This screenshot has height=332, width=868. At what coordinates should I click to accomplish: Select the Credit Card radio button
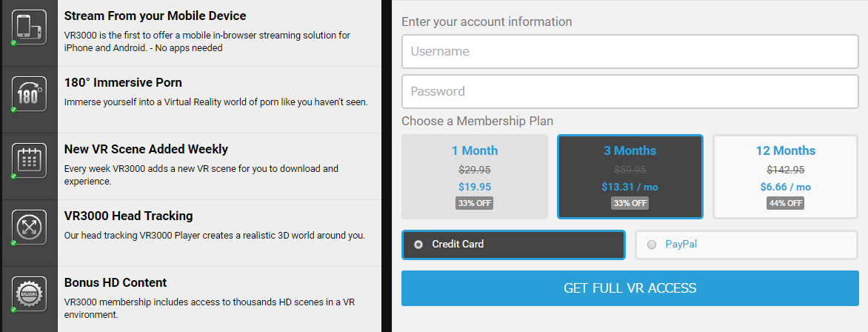pyautogui.click(x=419, y=245)
